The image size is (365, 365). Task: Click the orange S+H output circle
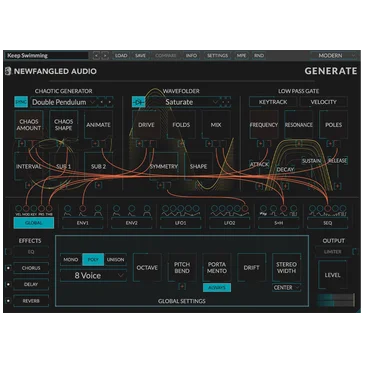coord(283,209)
